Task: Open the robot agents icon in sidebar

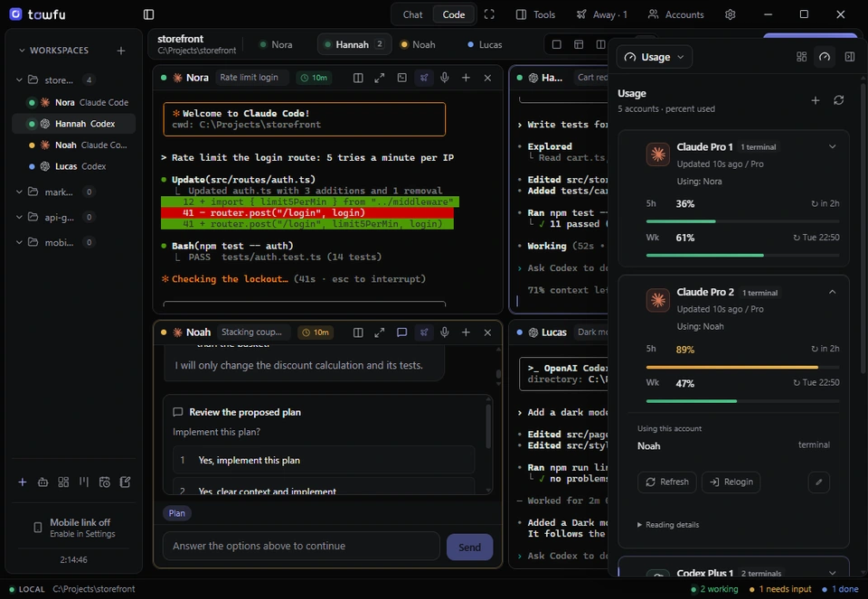Action: tap(42, 482)
